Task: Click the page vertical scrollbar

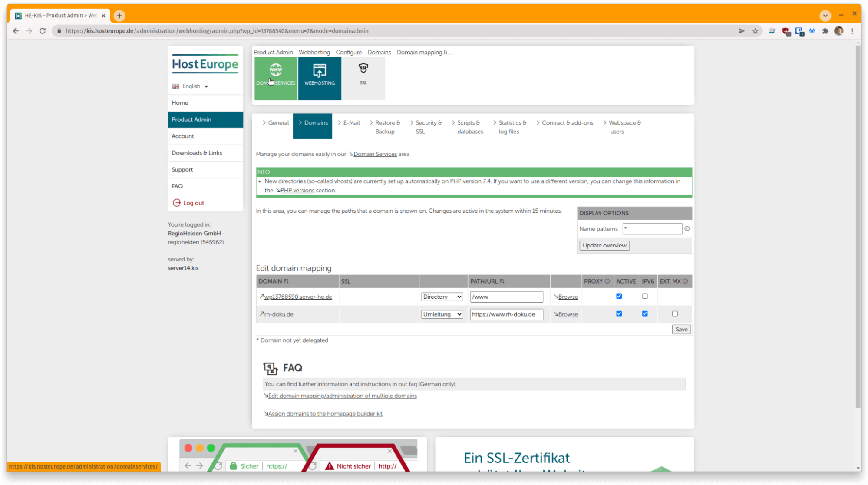Action: click(x=858, y=226)
